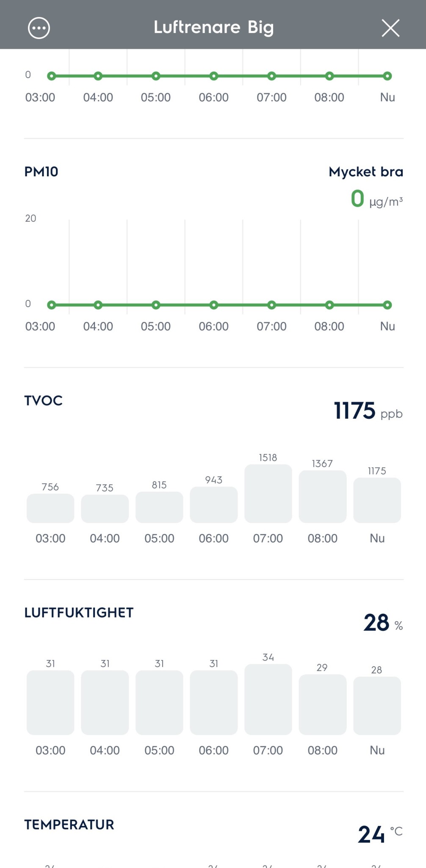426x868 pixels.
Task: Tap the PM10 section title
Action: coord(41,172)
